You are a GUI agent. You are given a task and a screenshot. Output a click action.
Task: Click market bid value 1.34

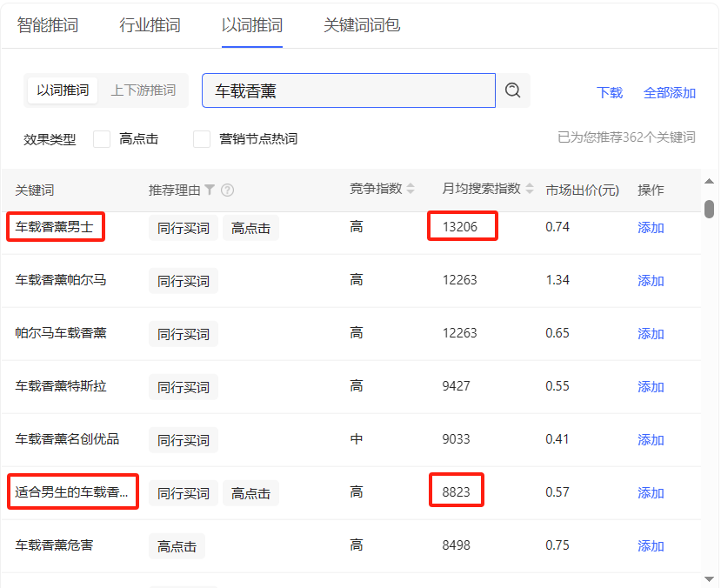pyautogui.click(x=557, y=279)
